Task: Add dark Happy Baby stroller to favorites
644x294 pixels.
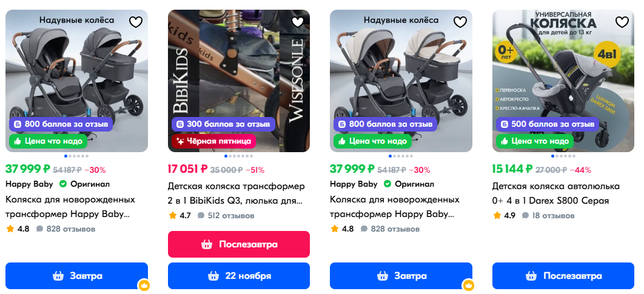Action: (x=136, y=22)
